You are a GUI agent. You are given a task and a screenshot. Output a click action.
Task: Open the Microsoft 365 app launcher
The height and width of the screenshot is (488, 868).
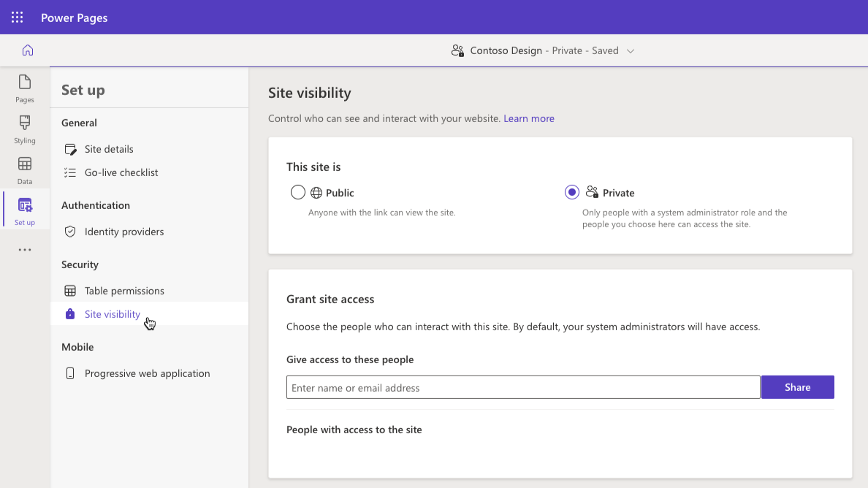point(17,17)
